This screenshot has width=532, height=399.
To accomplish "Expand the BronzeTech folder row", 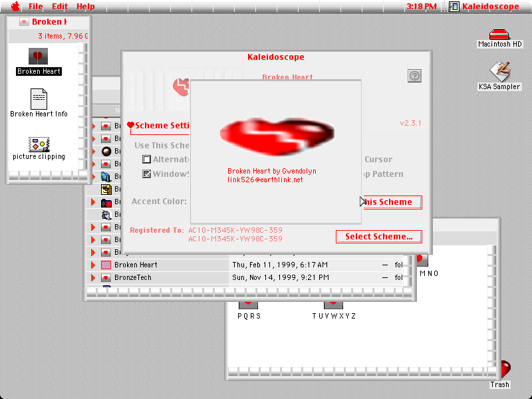I will point(93,277).
